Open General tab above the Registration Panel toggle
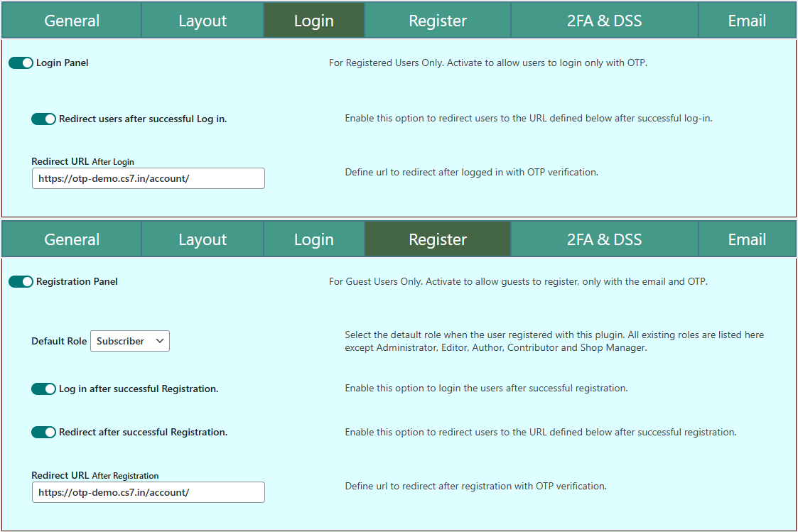 72,239
